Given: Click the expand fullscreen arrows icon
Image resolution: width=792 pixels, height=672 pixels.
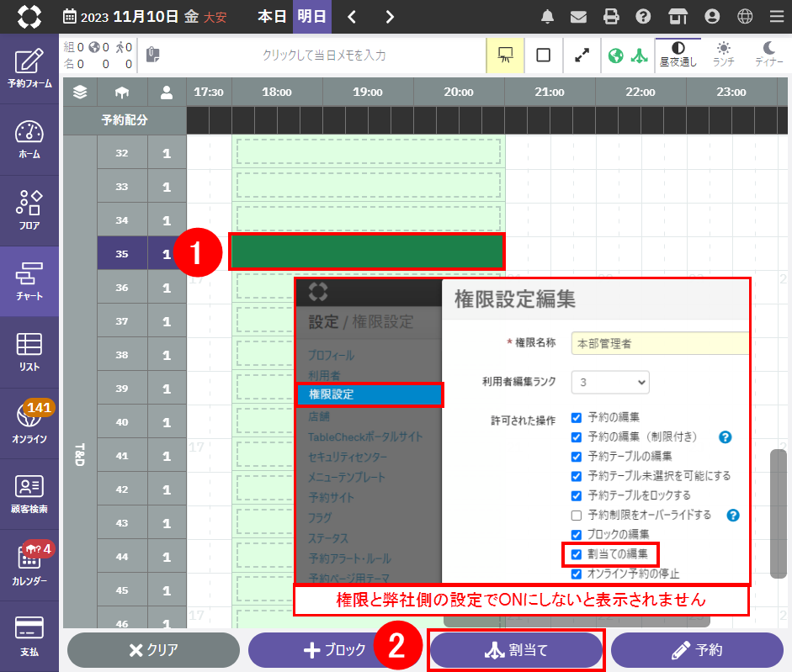Looking at the screenshot, I should coord(582,55).
